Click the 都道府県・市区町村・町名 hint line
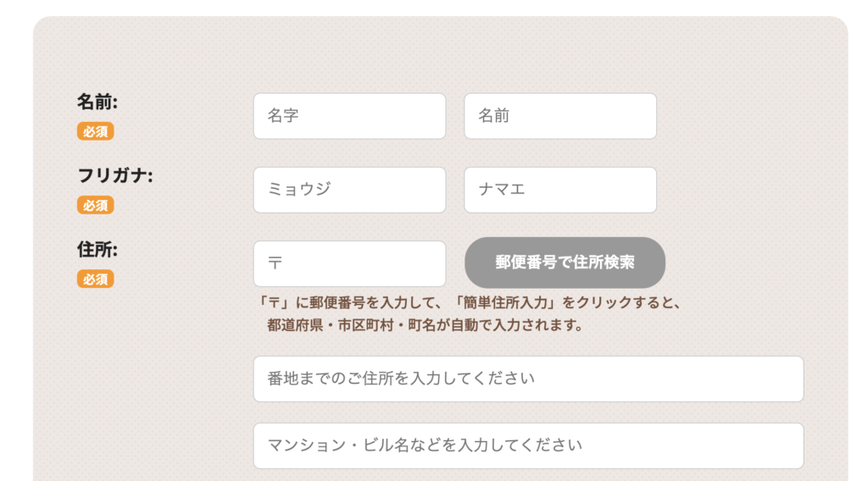 coord(424,325)
